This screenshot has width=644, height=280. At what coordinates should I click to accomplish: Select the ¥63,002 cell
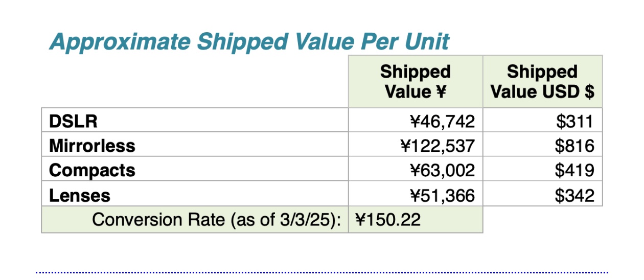point(416,170)
